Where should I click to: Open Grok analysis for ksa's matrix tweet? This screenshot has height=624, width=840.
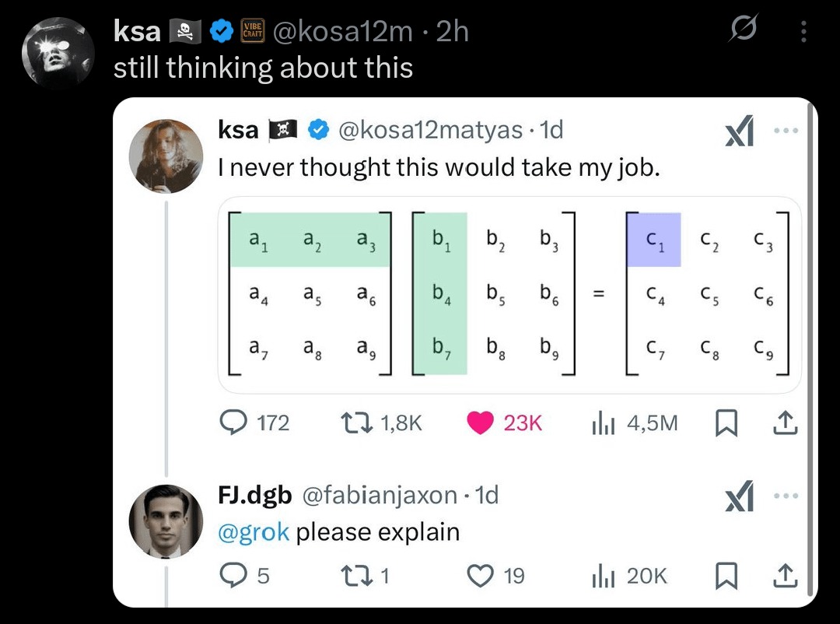coord(739,132)
